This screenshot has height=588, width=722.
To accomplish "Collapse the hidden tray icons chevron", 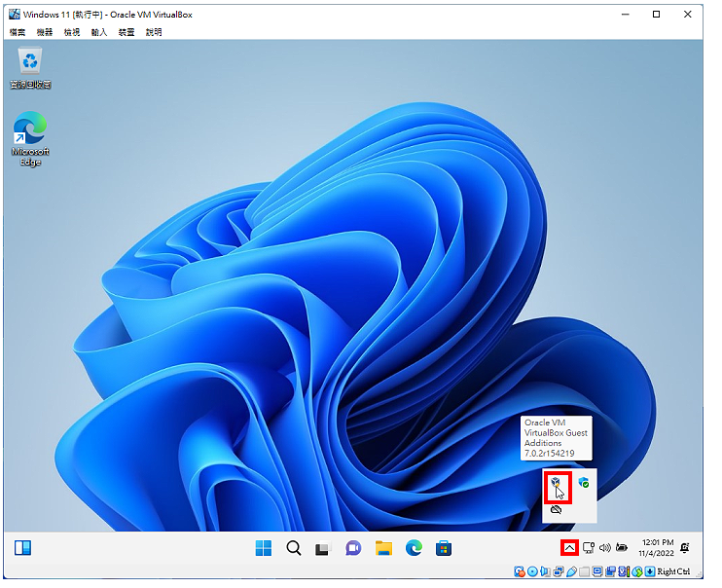I will tap(569, 548).
